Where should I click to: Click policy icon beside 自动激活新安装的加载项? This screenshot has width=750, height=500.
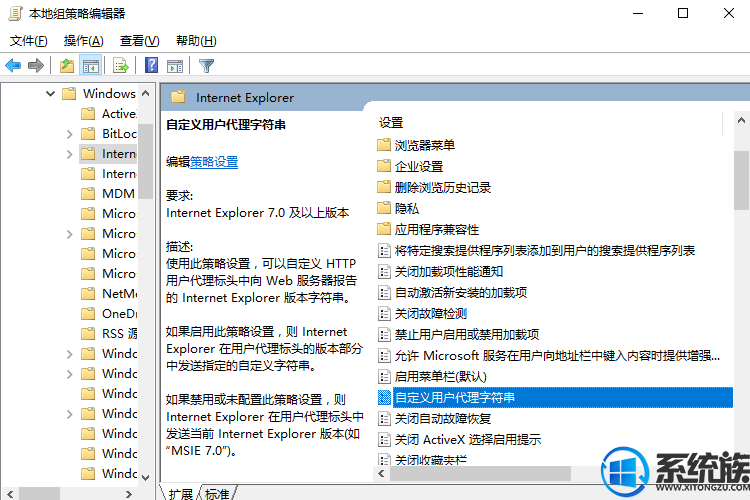tap(384, 292)
